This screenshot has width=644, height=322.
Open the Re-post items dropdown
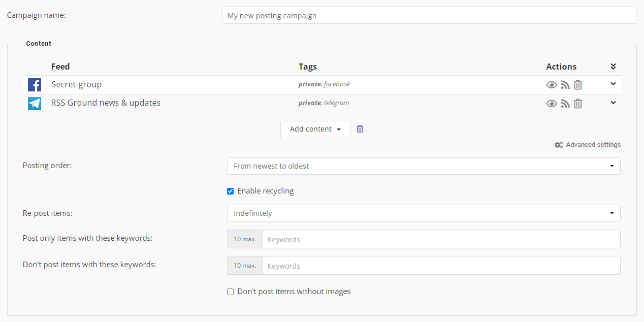(423, 213)
